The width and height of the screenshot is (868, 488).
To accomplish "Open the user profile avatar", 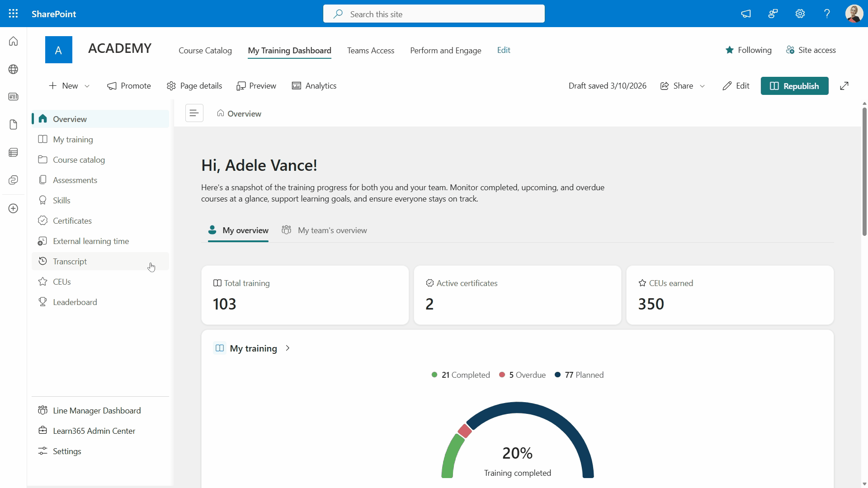I will coord(854,14).
